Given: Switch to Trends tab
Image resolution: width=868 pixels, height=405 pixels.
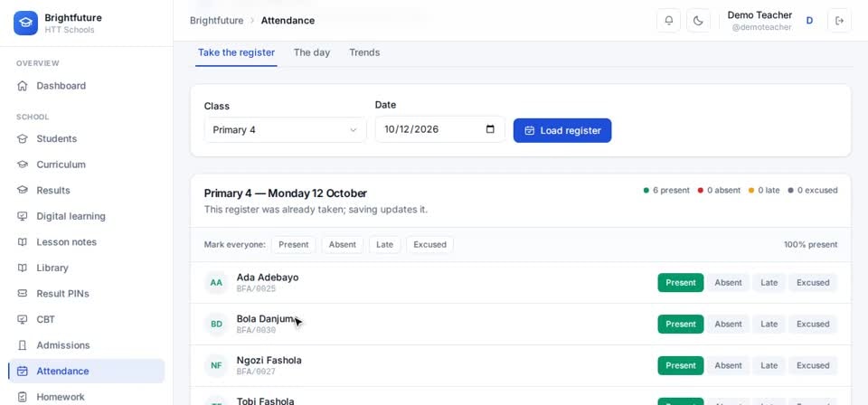Looking at the screenshot, I should click(x=364, y=52).
